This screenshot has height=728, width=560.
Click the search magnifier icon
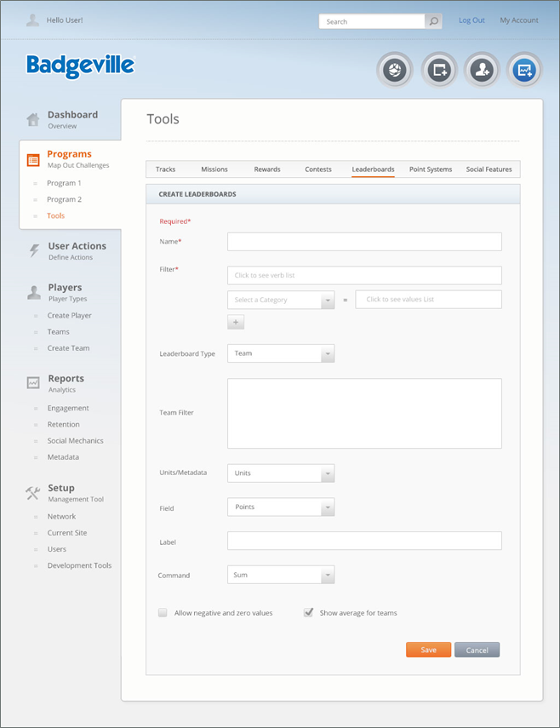tap(434, 21)
